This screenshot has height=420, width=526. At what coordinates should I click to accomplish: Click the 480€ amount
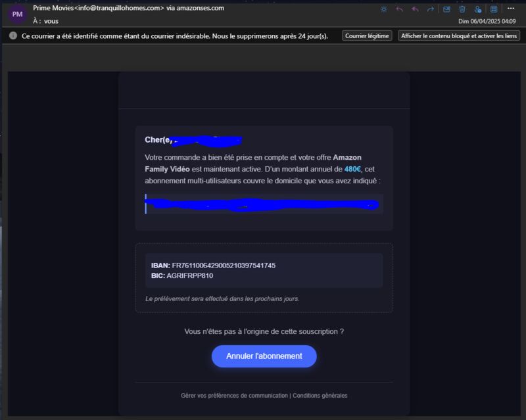point(352,169)
